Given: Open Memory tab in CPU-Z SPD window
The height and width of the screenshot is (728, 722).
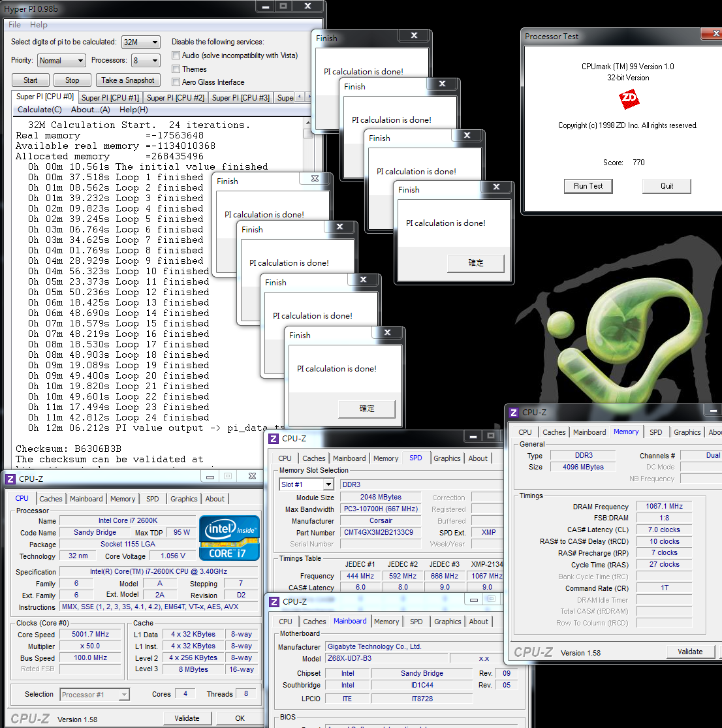Looking at the screenshot, I should click(x=386, y=458).
